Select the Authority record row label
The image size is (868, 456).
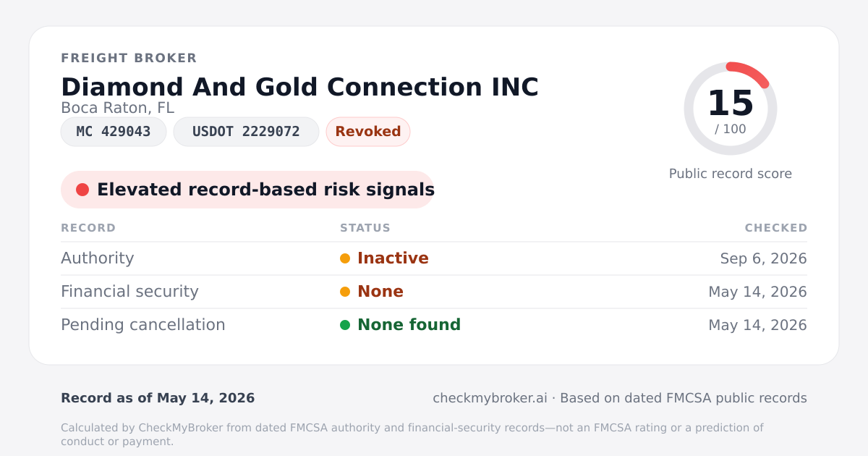98,258
